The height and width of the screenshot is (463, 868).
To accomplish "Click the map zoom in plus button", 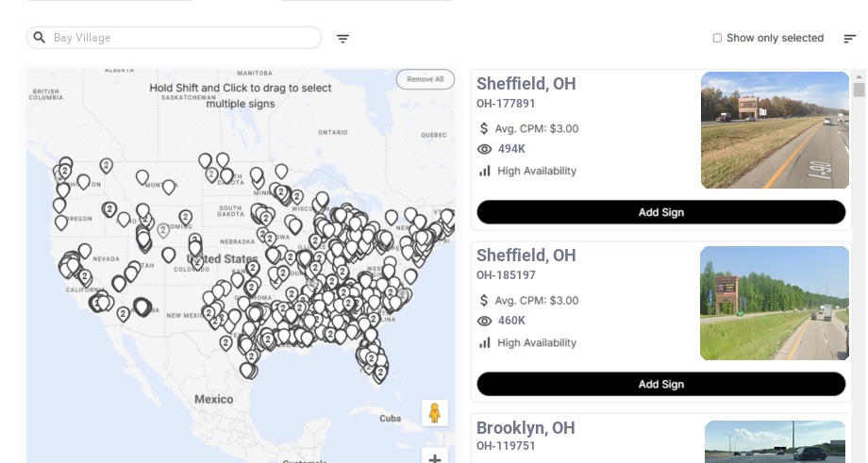I will point(435,458).
